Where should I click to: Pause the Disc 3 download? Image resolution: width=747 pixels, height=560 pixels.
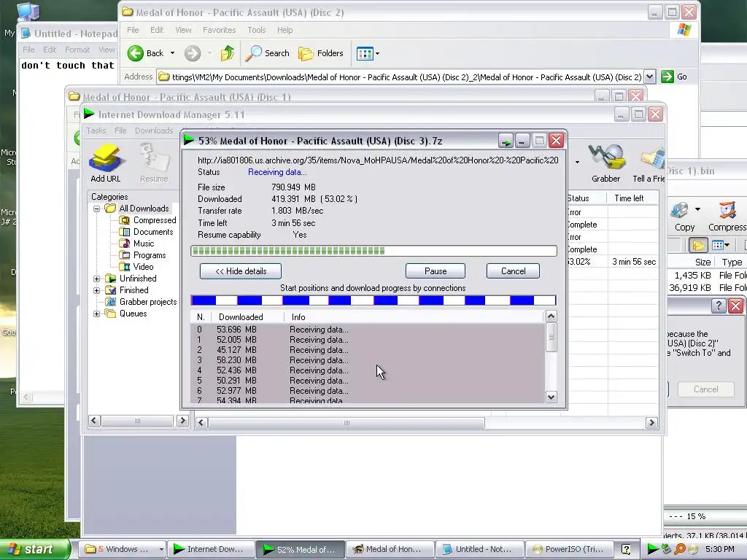[x=436, y=271]
